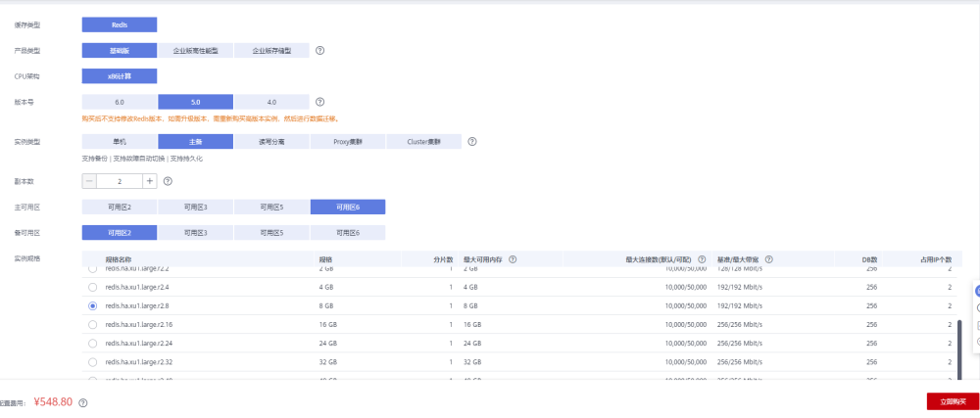Click help icon after Cluster集群 option
The width and height of the screenshot is (980, 418).
pos(471,141)
